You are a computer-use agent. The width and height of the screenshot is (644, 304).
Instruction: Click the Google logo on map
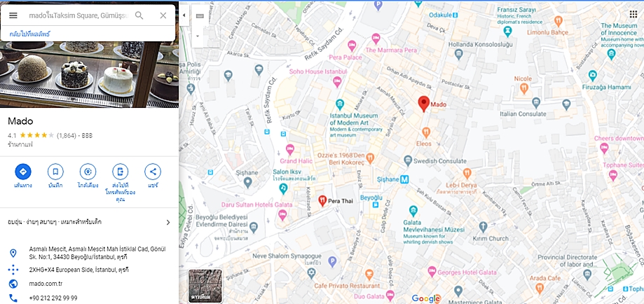click(426, 298)
